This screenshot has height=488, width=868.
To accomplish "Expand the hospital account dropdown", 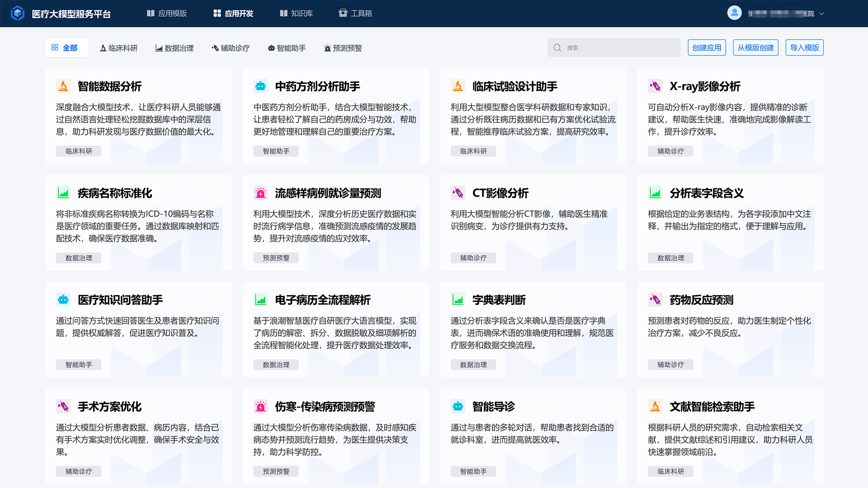I will coord(821,14).
